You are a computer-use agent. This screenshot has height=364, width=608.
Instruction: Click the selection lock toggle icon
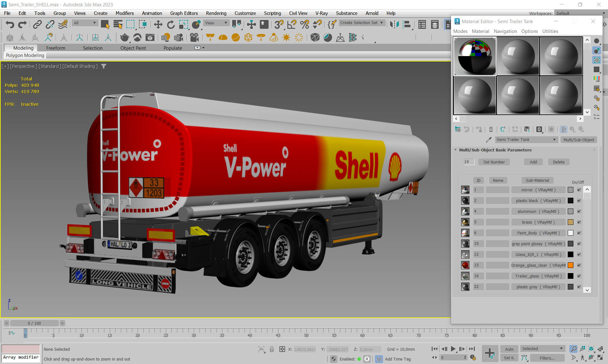272,349
